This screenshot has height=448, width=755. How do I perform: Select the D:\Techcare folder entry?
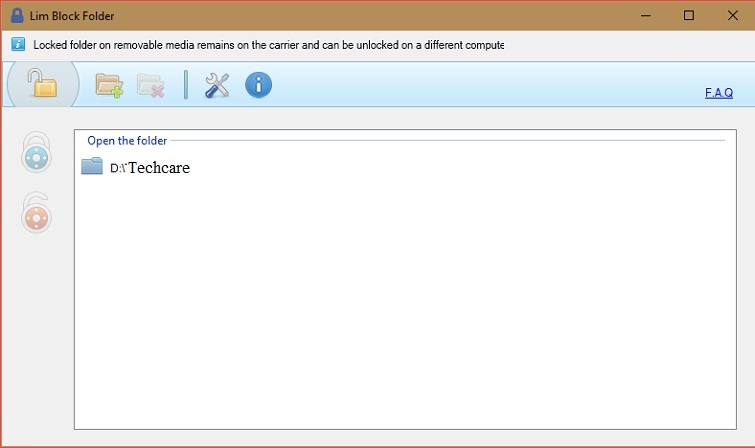(x=150, y=168)
